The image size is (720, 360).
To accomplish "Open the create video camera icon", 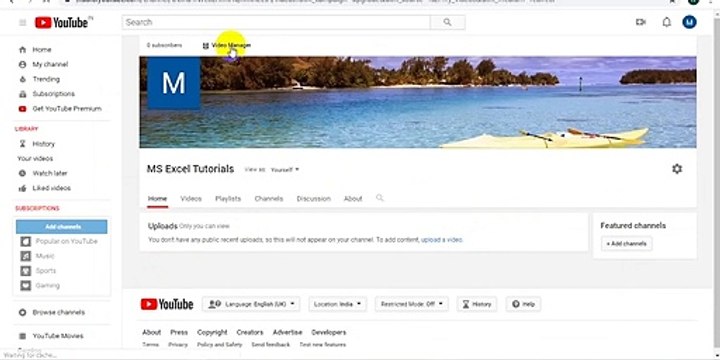I will pos(641,22).
